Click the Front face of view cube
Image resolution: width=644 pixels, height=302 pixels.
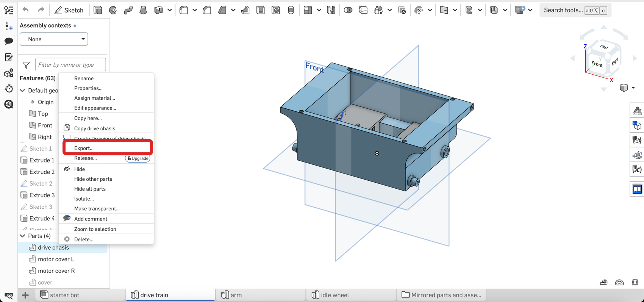[597, 64]
